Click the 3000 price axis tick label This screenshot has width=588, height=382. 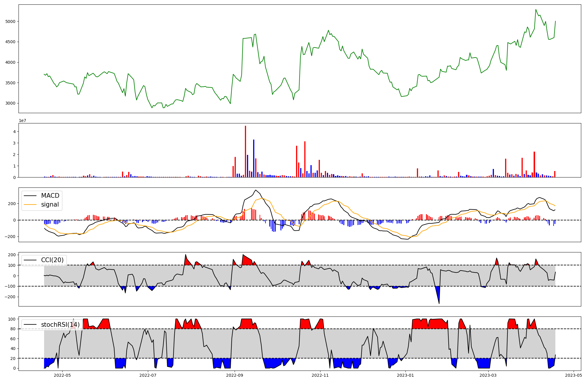pyautogui.click(x=10, y=103)
